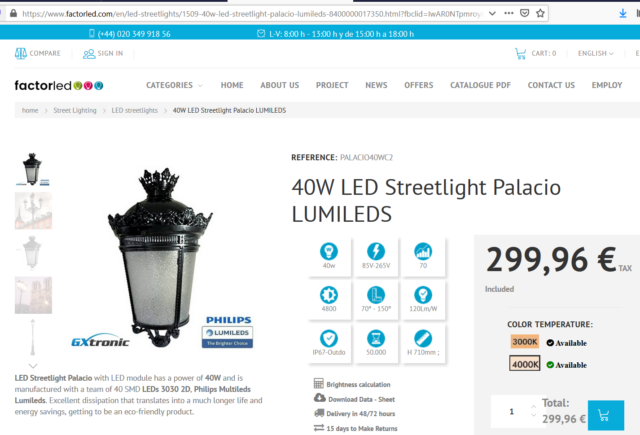Viewport: 640px width, 435px height.
Task: Expand more thumbnails with down chevron
Action: (33, 366)
